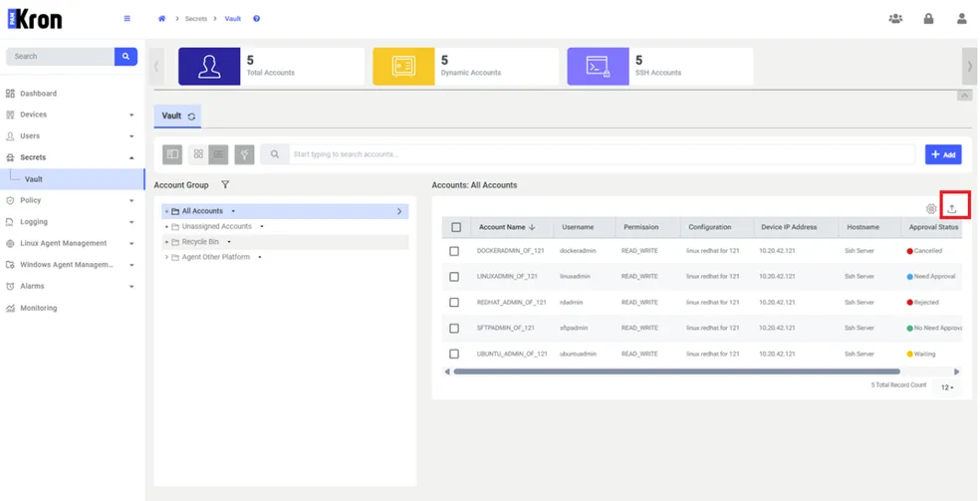Click the Kron PAM logo

click(35, 19)
